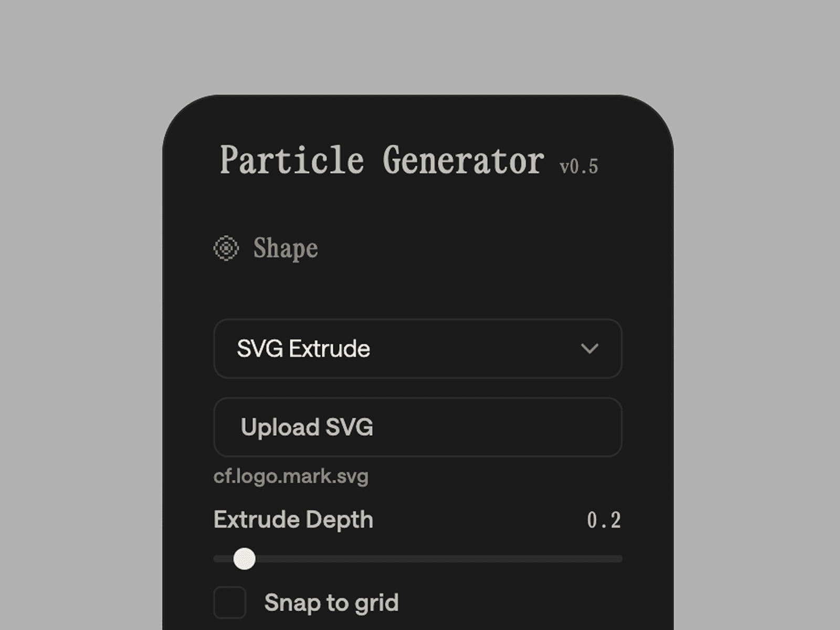Click the cf.logo.mark.svg file name
Screen dimensions: 840x630
291,476
